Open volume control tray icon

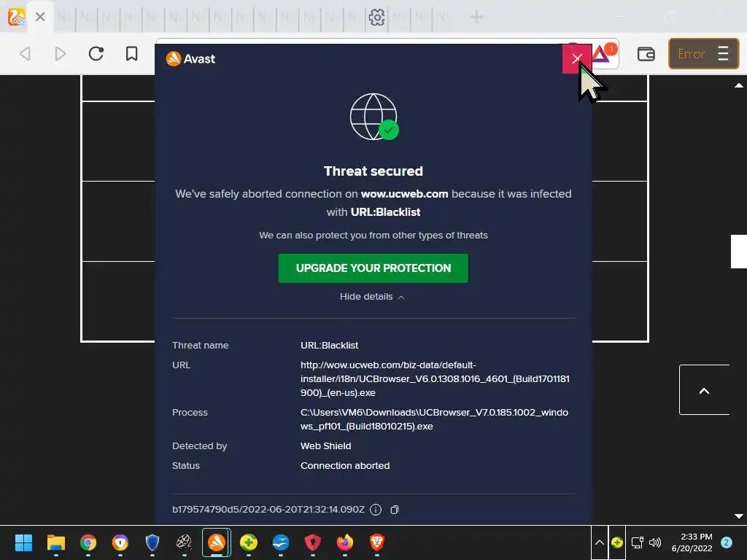point(655,542)
